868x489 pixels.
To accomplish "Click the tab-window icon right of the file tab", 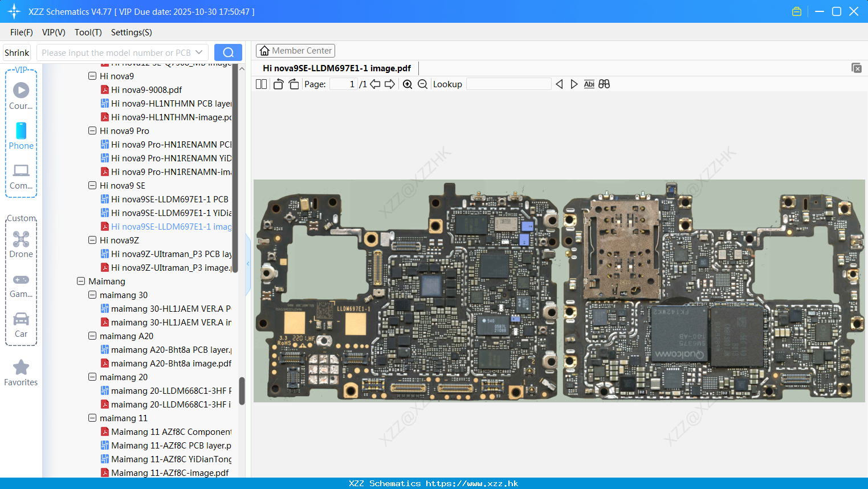I will pos(856,68).
